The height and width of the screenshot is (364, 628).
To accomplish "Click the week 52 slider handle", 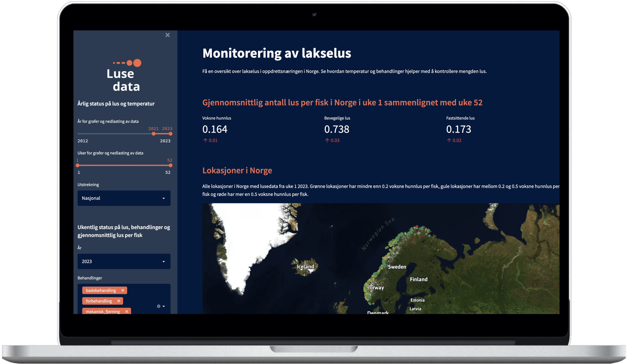I will pos(171,165).
